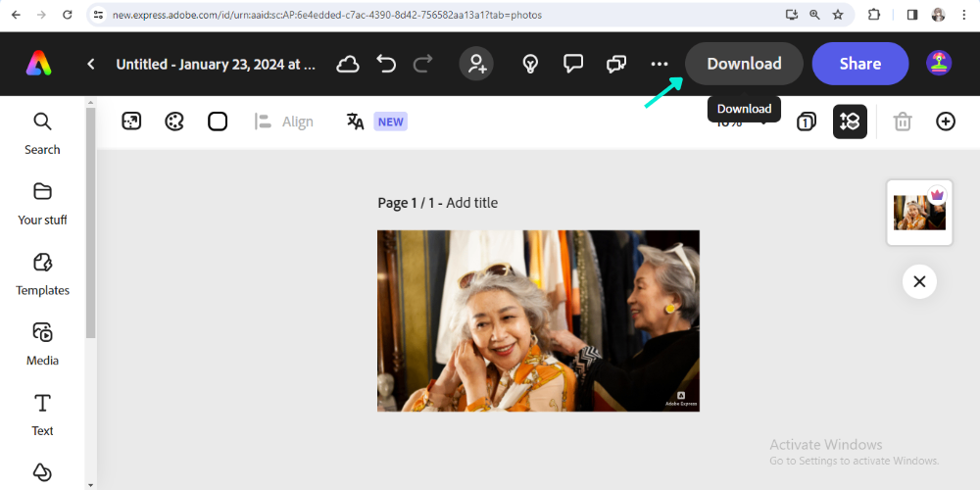
Task: Reload the page in the browser
Action: [x=68, y=15]
